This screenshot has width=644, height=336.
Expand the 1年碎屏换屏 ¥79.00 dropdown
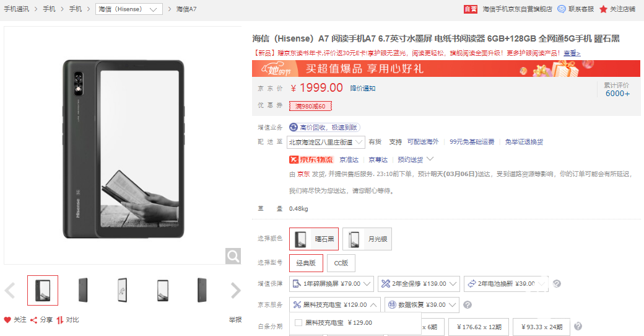pyautogui.click(x=367, y=284)
